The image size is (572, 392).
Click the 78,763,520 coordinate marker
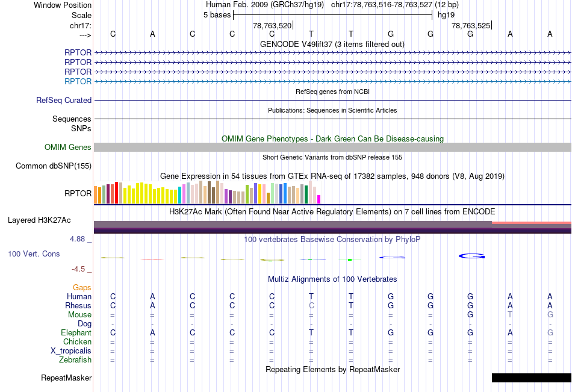tap(272, 25)
